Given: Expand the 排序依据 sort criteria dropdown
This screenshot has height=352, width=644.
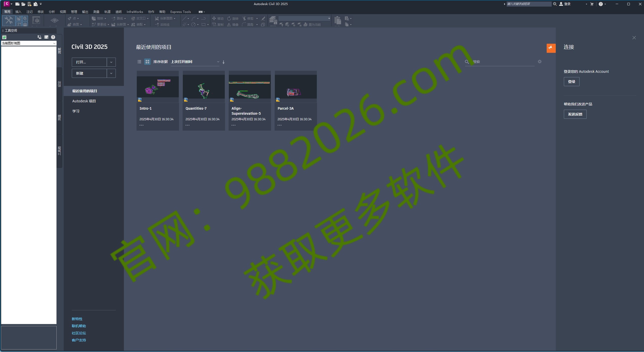Looking at the screenshot, I should tap(218, 61).
